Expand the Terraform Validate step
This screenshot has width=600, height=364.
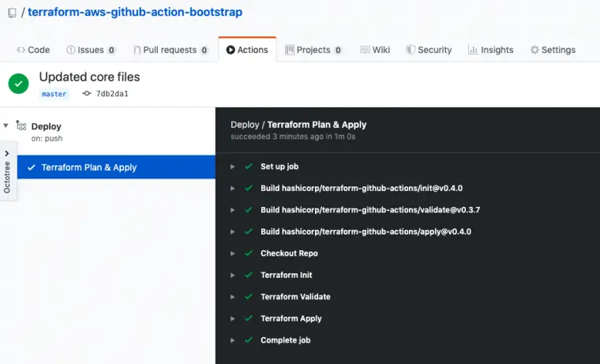point(232,297)
